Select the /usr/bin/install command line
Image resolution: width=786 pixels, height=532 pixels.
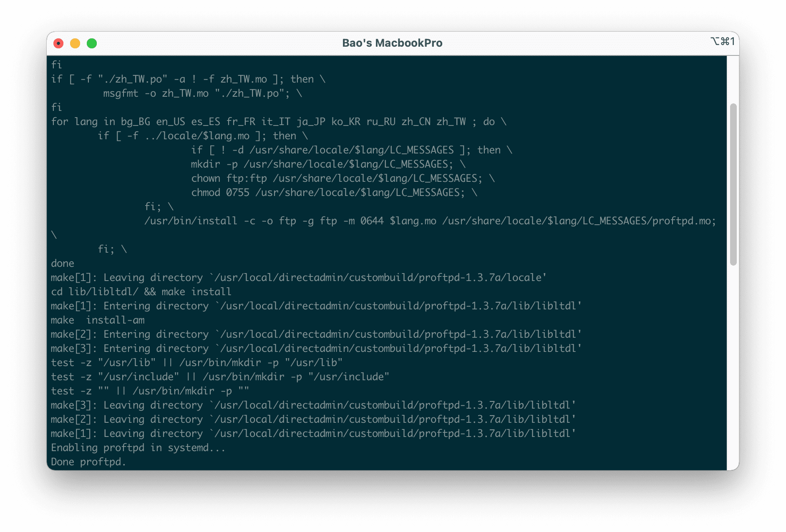pos(430,221)
